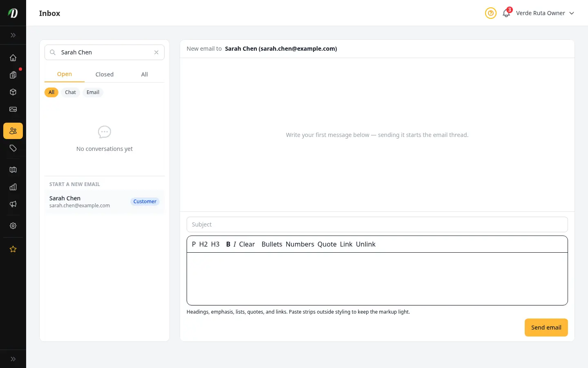Screen dimensions: 588x368
Task: Apply H2 heading format
Action: [x=203, y=244]
